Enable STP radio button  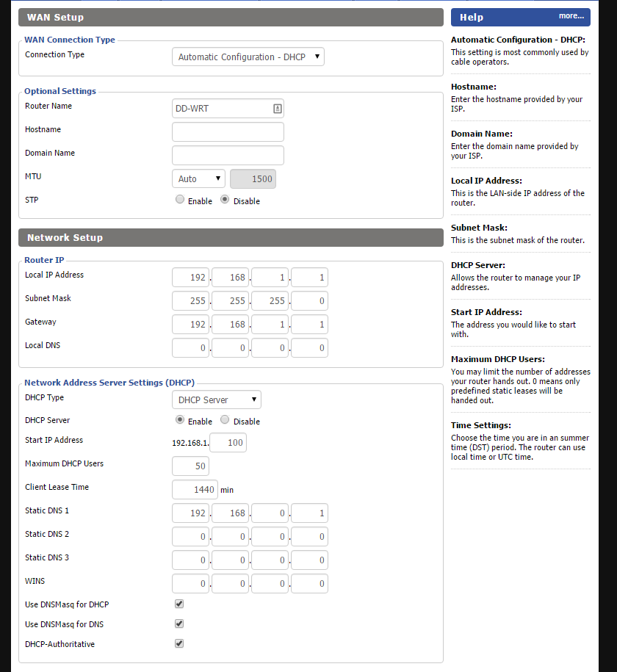[180, 200]
